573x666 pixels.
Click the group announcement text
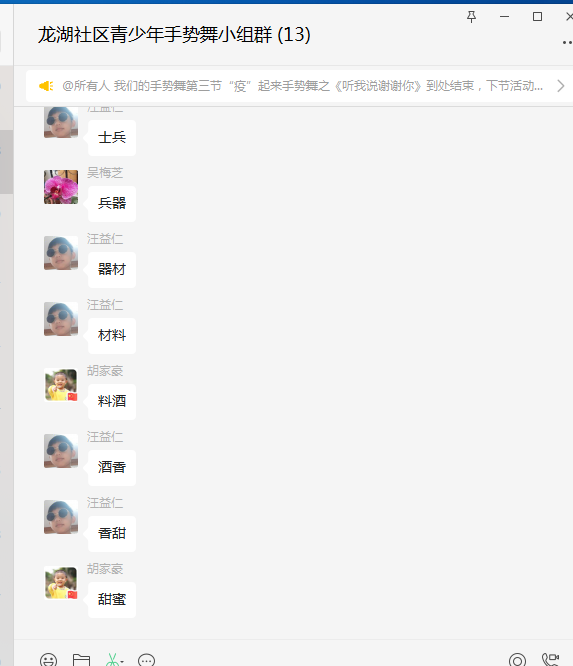coord(302,86)
